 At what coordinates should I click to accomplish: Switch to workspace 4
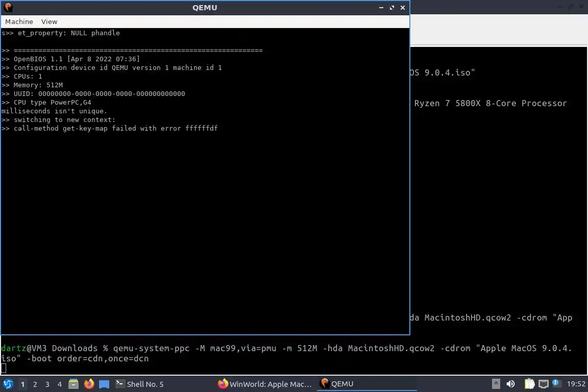point(60,384)
